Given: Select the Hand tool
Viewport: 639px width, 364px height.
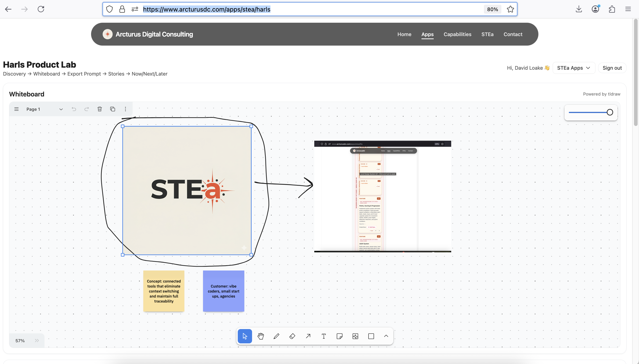Looking at the screenshot, I should (261, 336).
